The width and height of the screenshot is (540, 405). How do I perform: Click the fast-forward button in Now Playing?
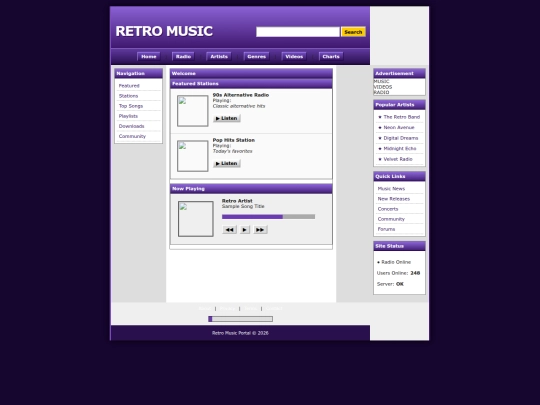point(260,230)
